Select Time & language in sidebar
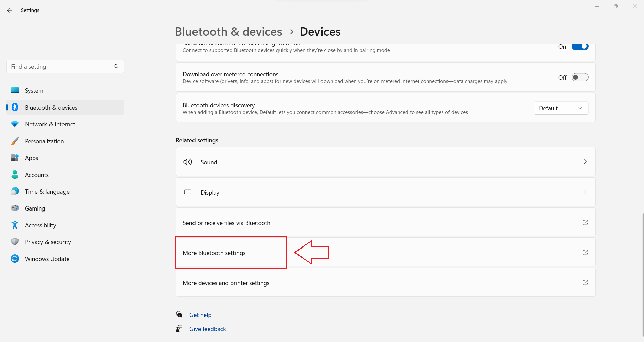 [15, 191]
